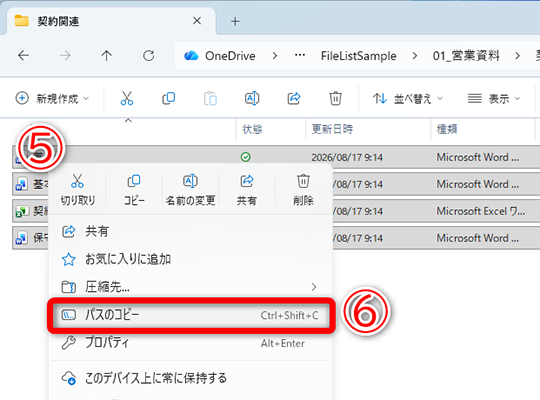Click the toolbar Rename icon
This screenshot has width=540, height=400.
252,99
